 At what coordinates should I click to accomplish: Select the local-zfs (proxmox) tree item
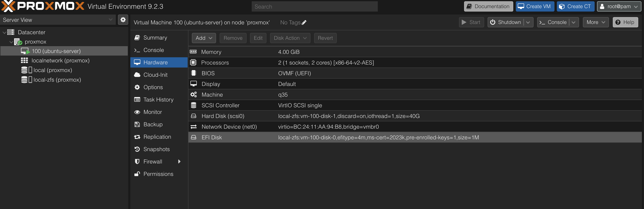coord(64,80)
